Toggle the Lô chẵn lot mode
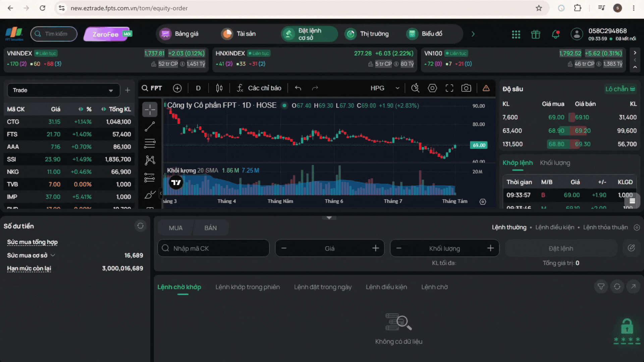The height and width of the screenshot is (362, 644). coord(620,89)
